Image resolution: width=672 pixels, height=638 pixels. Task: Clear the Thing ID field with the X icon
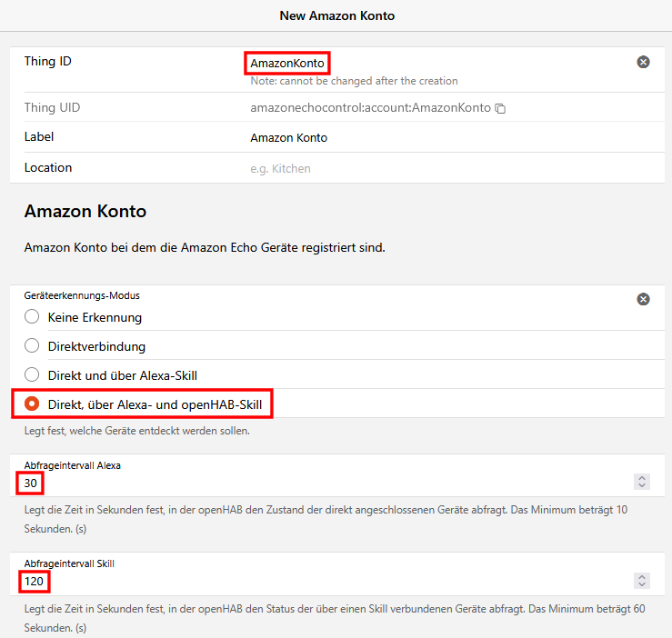[643, 62]
